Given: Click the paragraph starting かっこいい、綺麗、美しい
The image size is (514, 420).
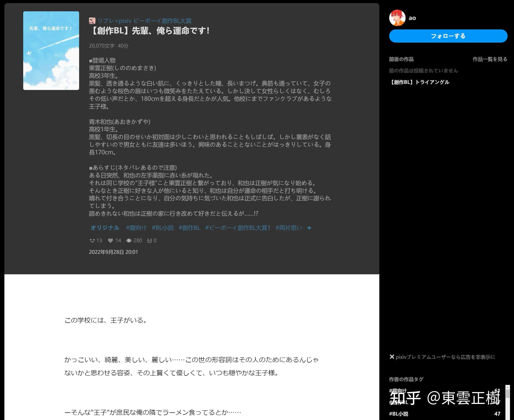Looking at the screenshot, I should pos(191,366).
